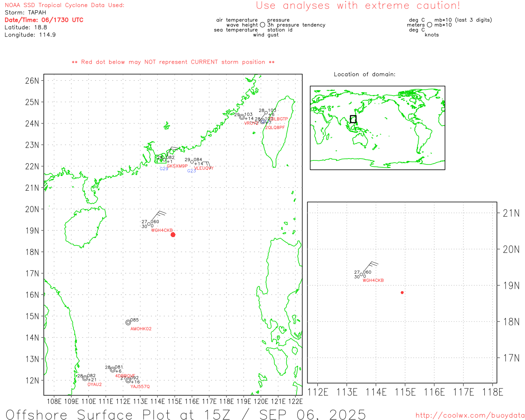Click 'sea temperature' legend label

[x=236, y=30]
